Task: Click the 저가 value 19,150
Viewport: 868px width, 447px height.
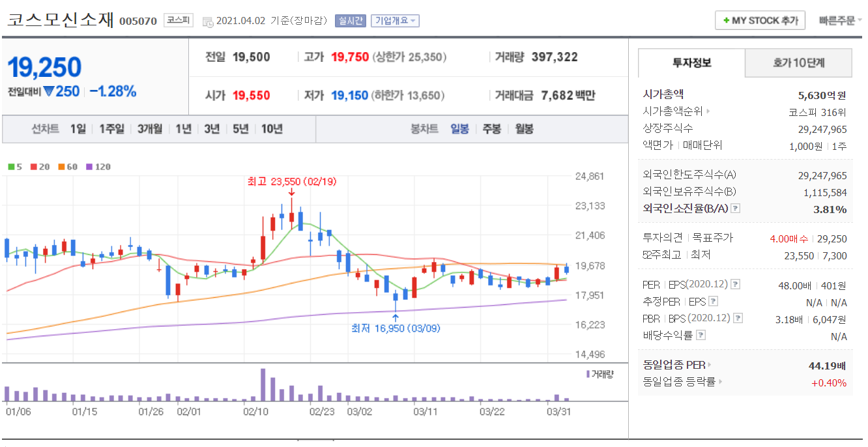Action: 350,96
